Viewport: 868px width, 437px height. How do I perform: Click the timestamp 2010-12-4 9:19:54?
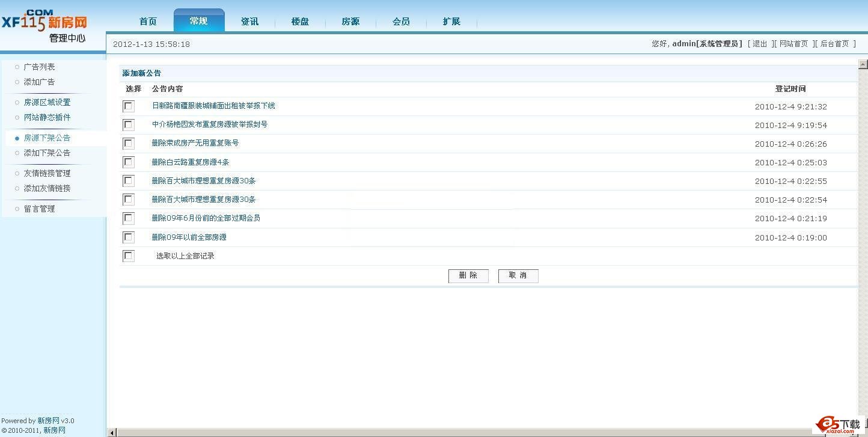coord(791,126)
